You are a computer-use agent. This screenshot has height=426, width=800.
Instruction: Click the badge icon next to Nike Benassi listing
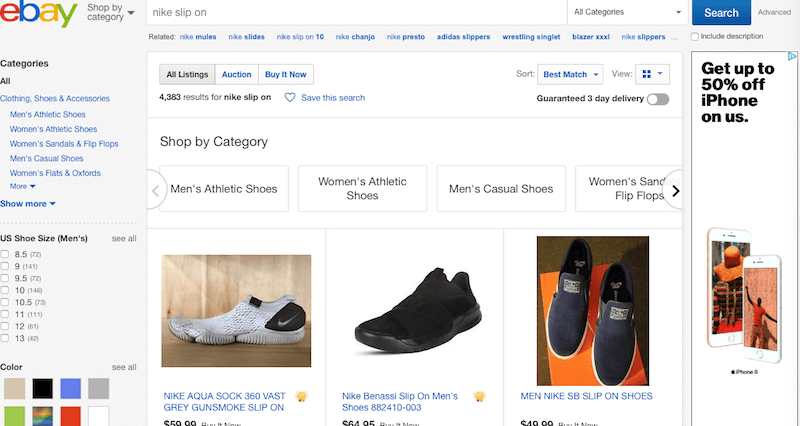479,396
